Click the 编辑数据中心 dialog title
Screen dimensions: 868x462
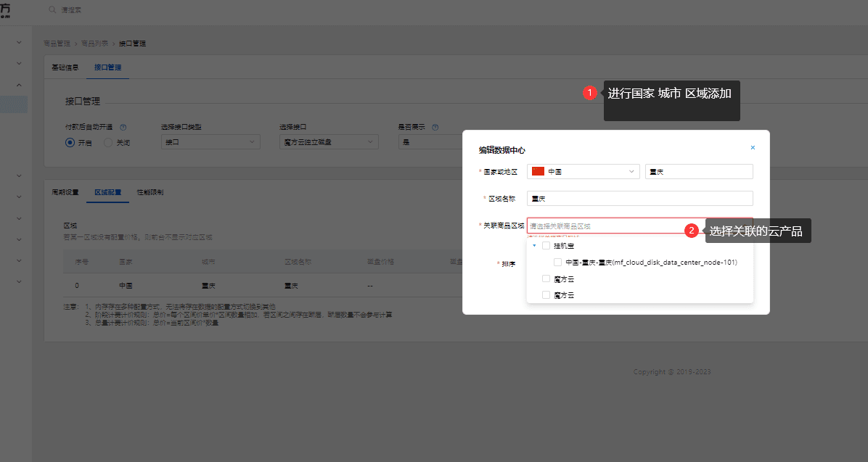pyautogui.click(x=501, y=150)
